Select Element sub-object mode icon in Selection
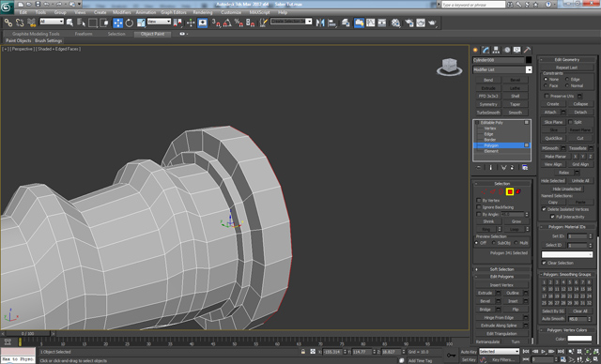The height and width of the screenshot is (364, 601). (x=518, y=191)
